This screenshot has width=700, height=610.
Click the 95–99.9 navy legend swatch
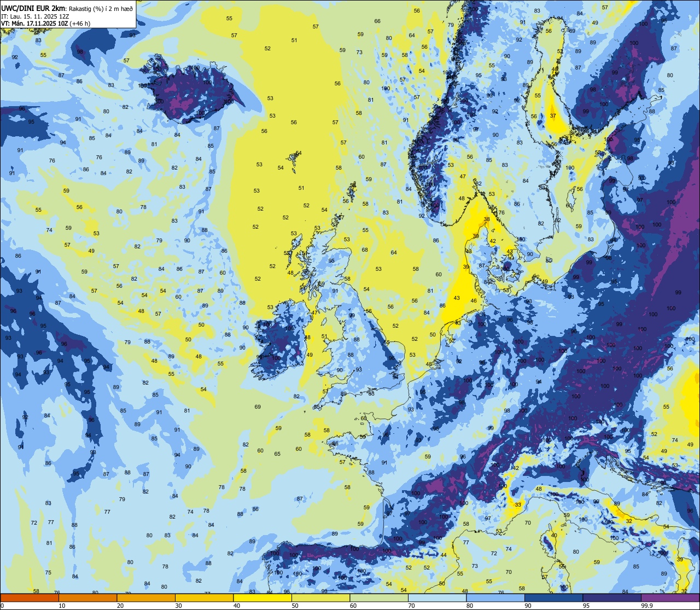pos(612,597)
